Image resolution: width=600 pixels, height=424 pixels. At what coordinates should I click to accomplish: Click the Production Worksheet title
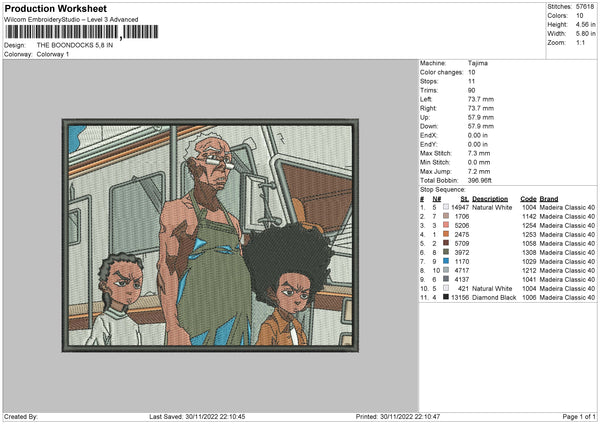(x=55, y=8)
